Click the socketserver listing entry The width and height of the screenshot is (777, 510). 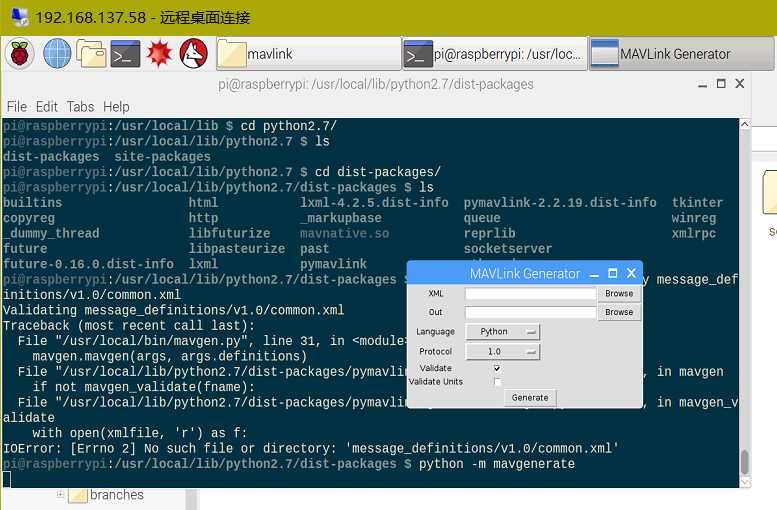tap(507, 249)
